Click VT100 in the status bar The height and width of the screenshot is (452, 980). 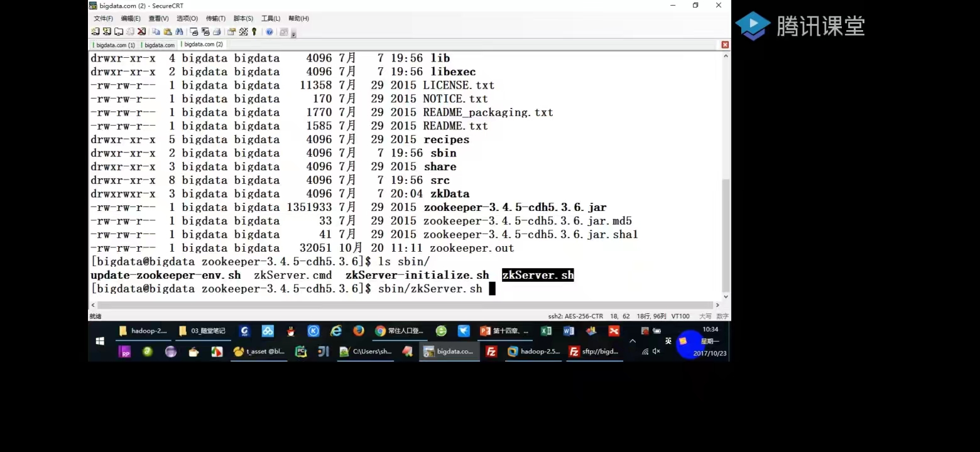click(680, 316)
